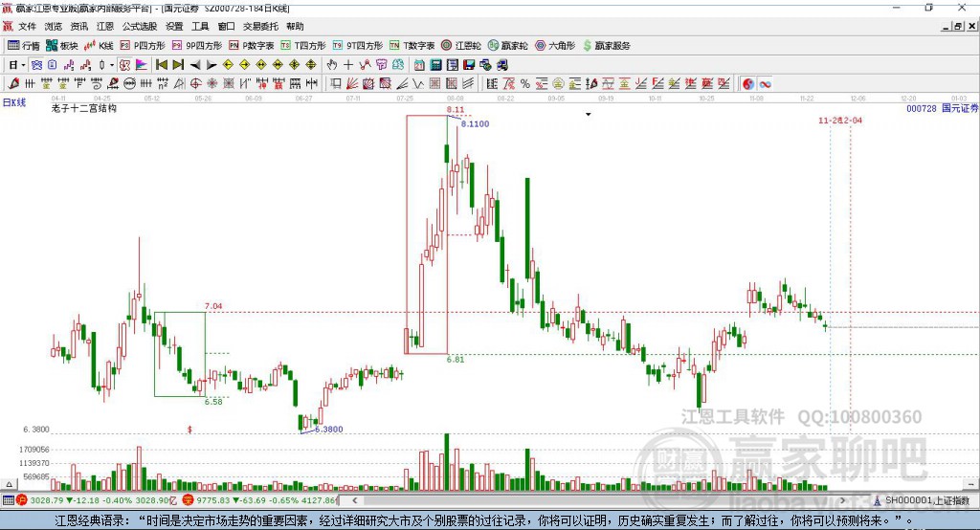The height and width of the screenshot is (530, 980).
Task: Click the yin-yang symbol icon
Action: [x=748, y=84]
